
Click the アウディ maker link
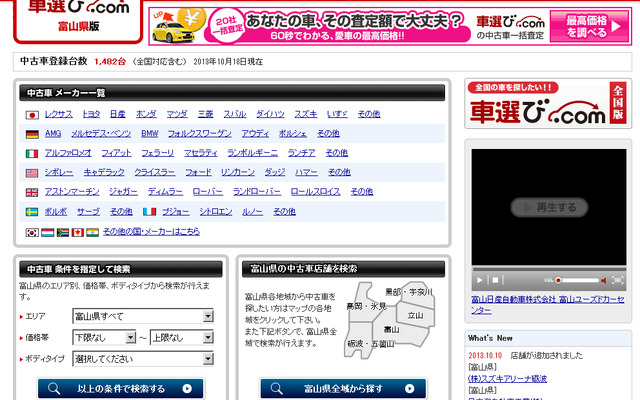[x=255, y=133]
